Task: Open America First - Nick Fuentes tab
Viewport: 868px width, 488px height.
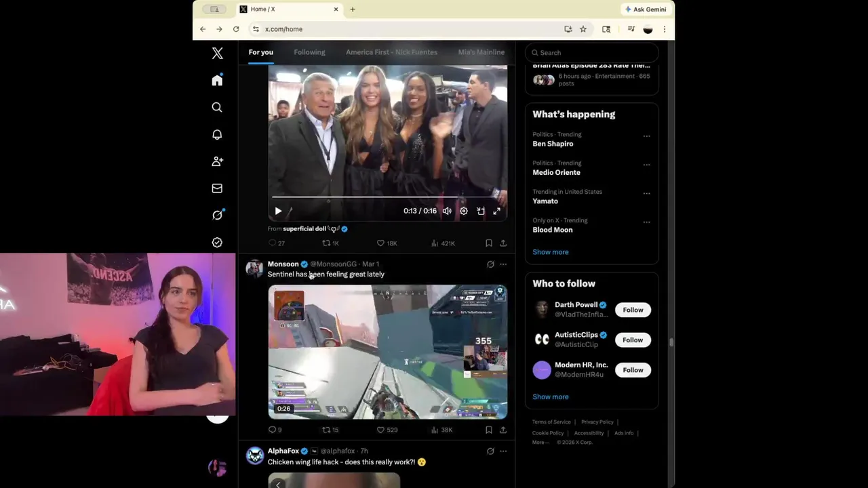Action: 391,52
